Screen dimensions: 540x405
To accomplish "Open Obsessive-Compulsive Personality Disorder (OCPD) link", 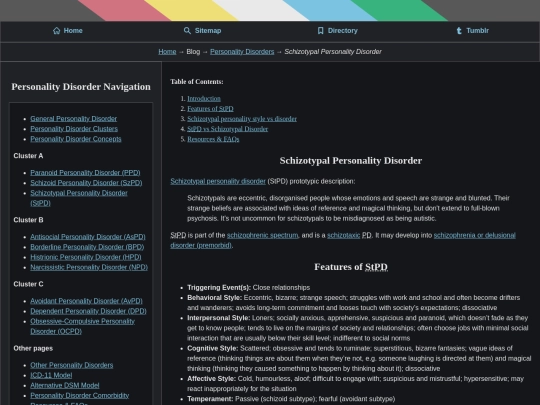I will click(x=82, y=326).
